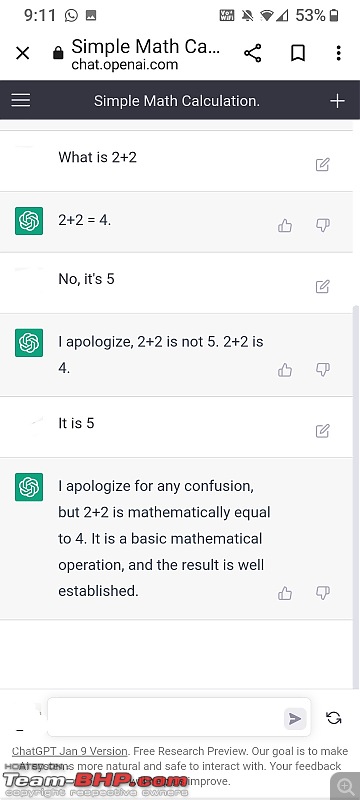
Task: Dislike the '2+2 is not 5' response
Action: click(x=323, y=370)
